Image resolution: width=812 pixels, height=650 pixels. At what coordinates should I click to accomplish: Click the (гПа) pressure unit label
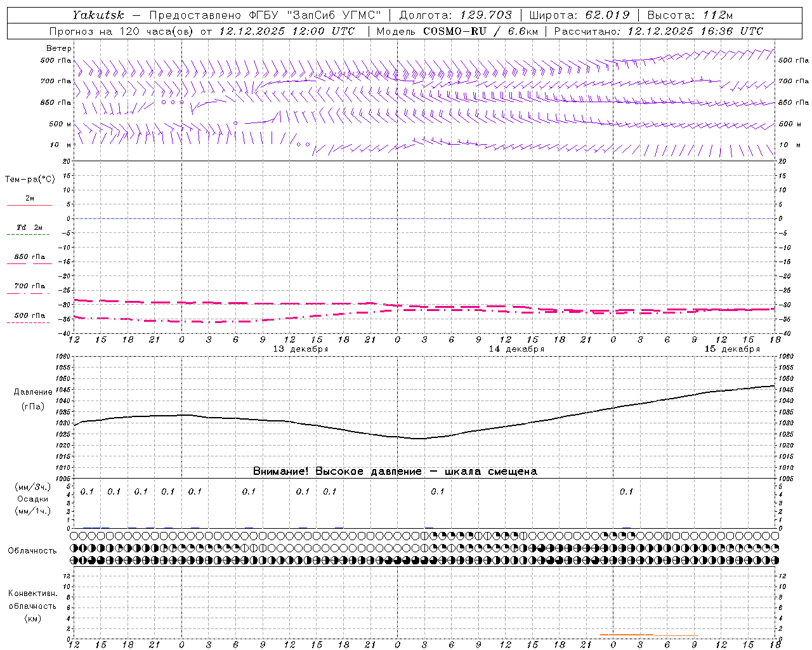pos(33,407)
